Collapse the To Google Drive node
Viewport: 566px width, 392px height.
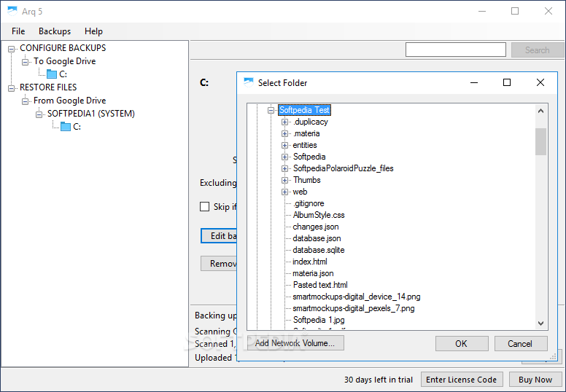coord(25,62)
